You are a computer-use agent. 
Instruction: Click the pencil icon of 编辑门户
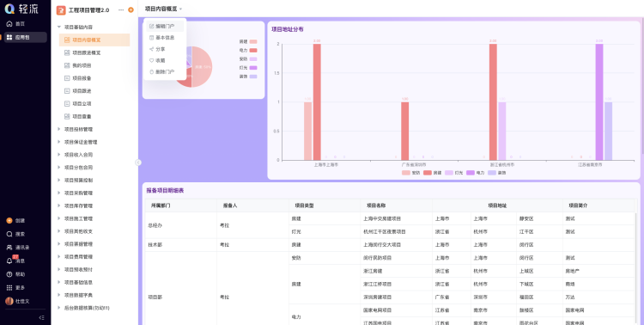tap(151, 26)
